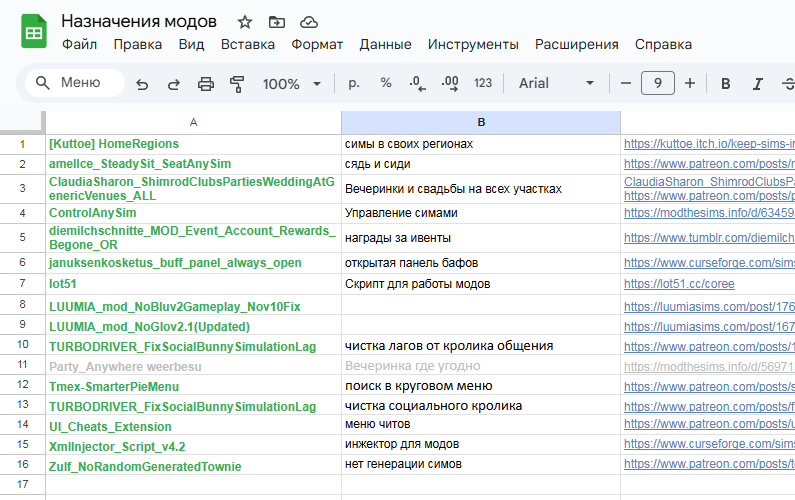Print the spreadsheet

[x=205, y=84]
